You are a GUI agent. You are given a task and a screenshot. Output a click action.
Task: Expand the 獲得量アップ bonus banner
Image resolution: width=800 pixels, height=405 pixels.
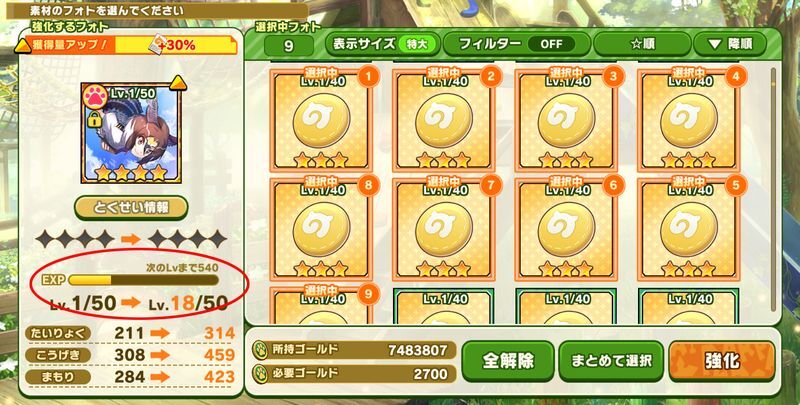(x=127, y=45)
